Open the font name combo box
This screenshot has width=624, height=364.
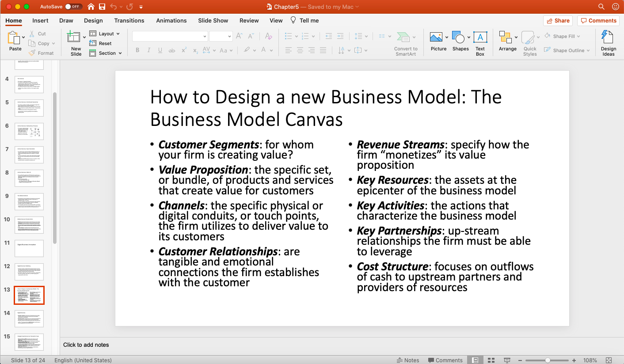170,36
